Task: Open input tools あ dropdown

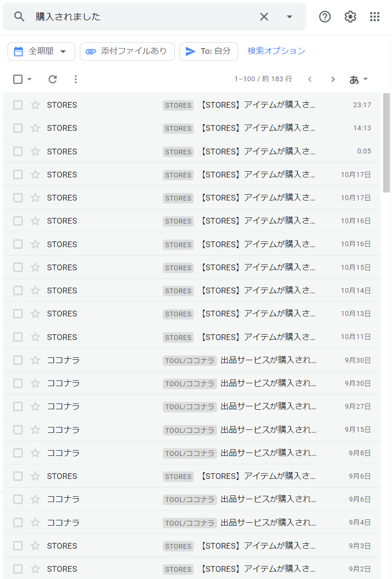Action: (x=359, y=79)
